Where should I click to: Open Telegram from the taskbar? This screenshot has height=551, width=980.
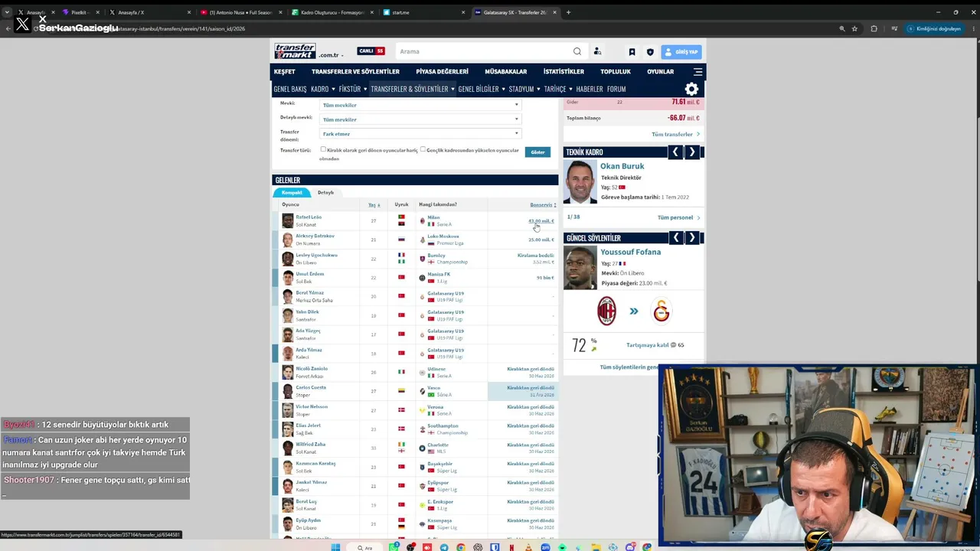[x=444, y=547]
